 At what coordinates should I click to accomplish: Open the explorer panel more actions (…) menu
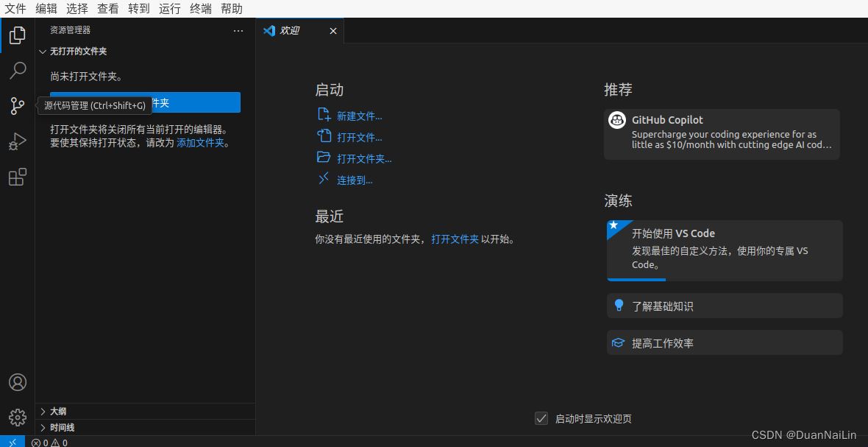(x=238, y=31)
